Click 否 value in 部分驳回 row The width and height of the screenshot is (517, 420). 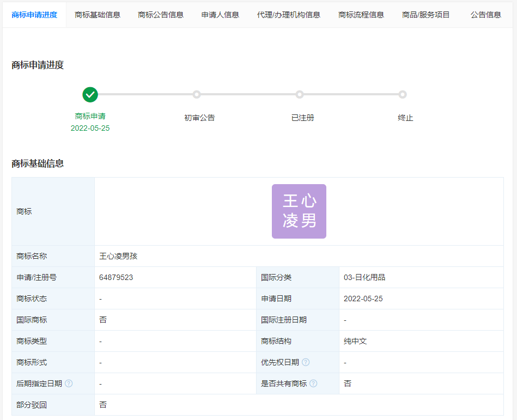(103, 405)
